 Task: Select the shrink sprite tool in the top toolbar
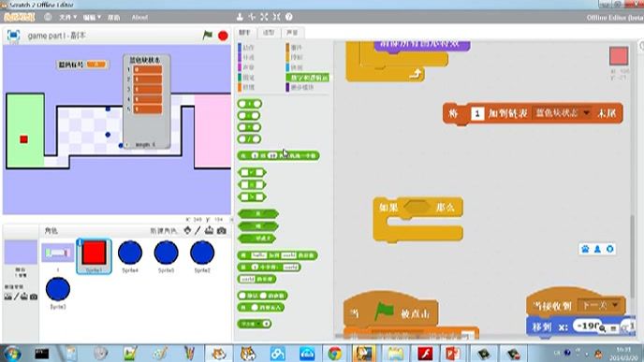(x=276, y=17)
